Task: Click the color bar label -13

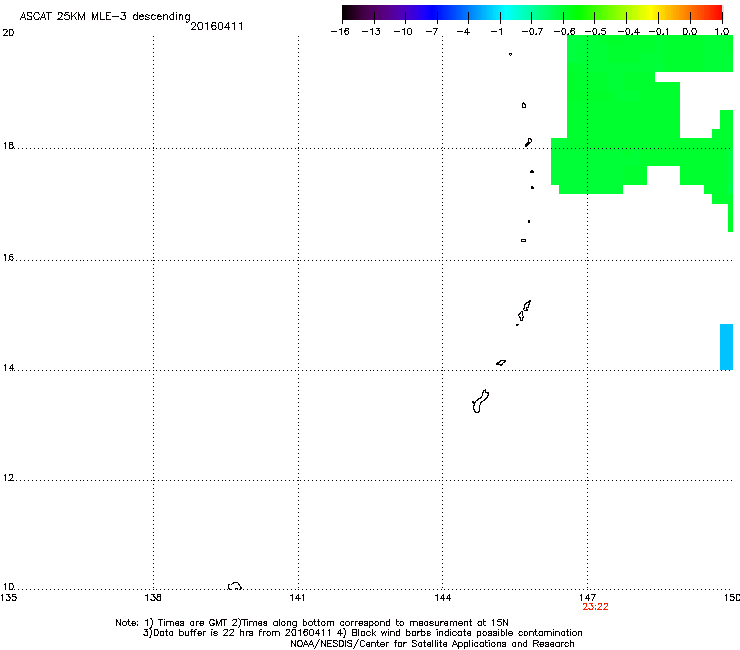Action: [371, 32]
